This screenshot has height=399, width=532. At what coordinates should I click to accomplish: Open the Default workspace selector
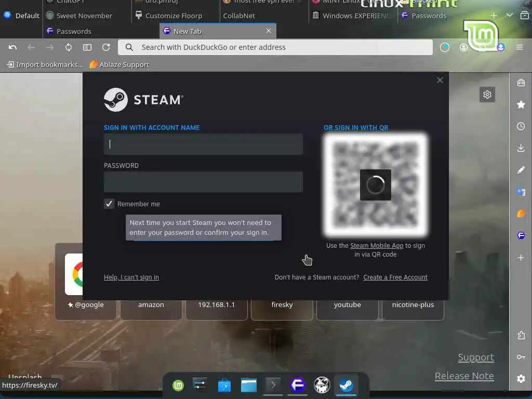tap(22, 16)
